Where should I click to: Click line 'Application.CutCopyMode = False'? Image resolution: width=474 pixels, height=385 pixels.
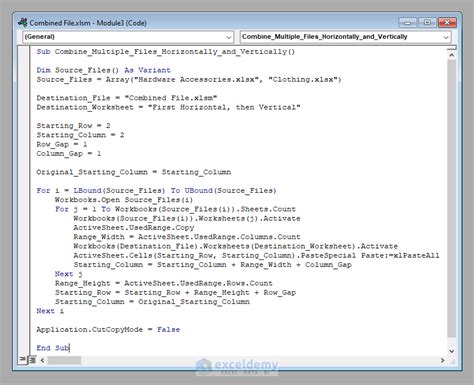(108, 330)
